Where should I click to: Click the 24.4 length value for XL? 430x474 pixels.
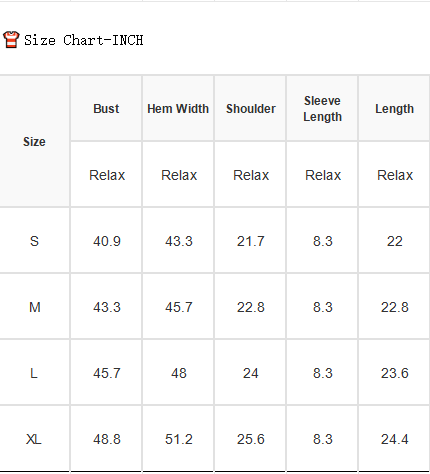tap(395, 439)
